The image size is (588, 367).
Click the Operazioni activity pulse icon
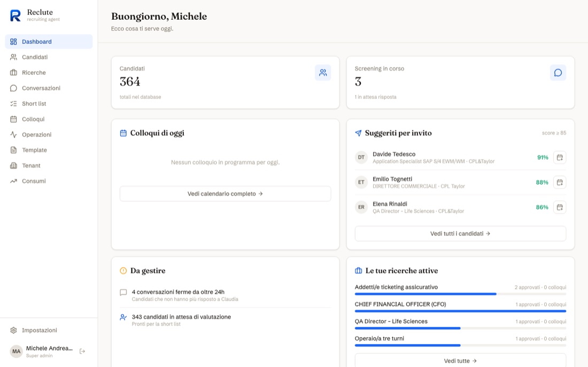click(13, 135)
